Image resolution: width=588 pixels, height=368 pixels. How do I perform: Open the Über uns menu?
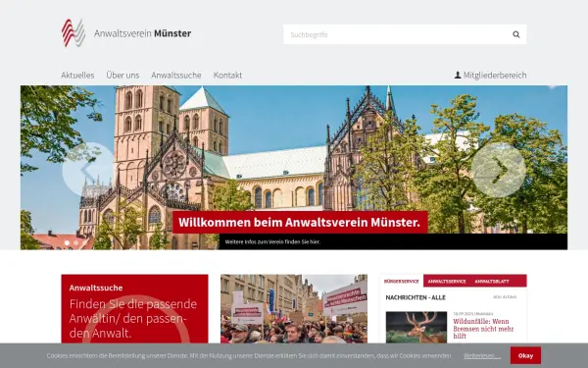(122, 76)
